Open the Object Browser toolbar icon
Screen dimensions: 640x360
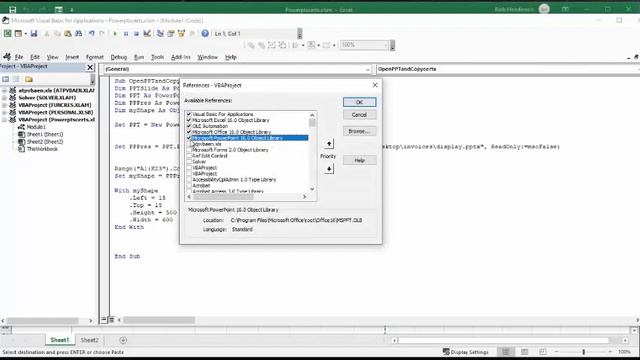click(181, 33)
